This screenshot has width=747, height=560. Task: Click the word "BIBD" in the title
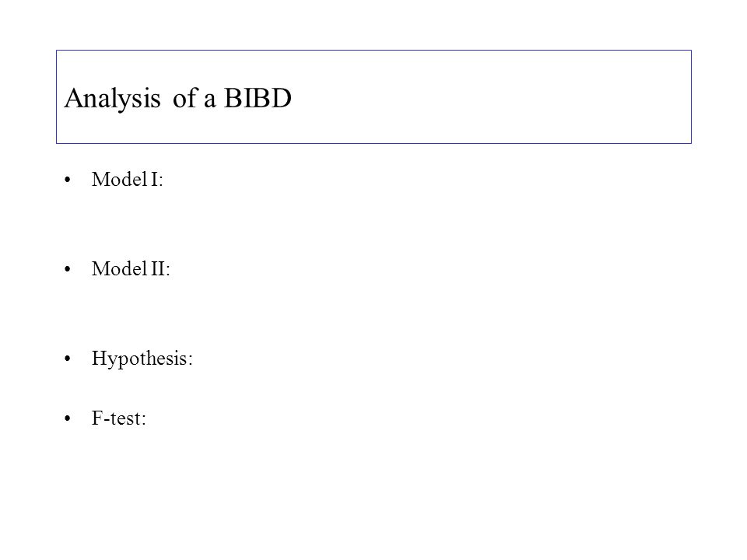coord(258,98)
